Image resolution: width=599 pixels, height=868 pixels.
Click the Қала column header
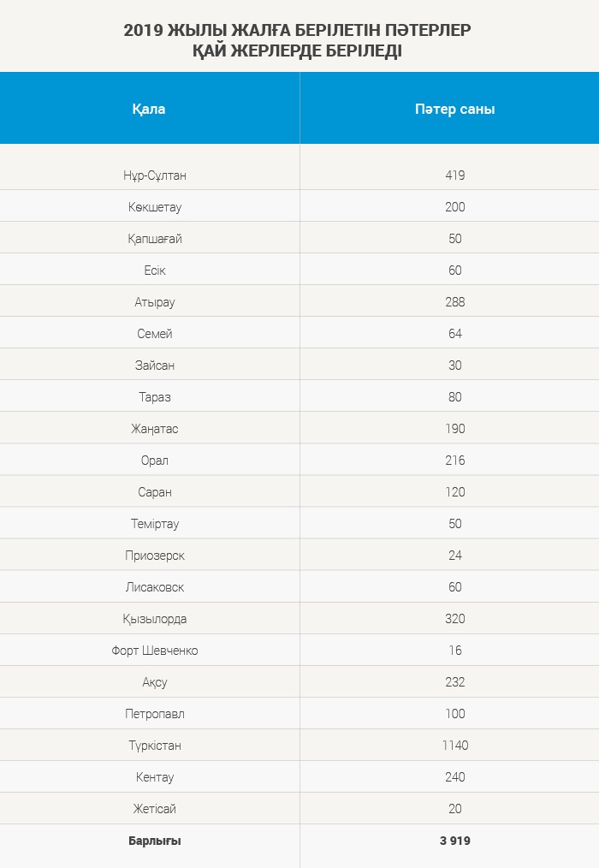(x=148, y=109)
